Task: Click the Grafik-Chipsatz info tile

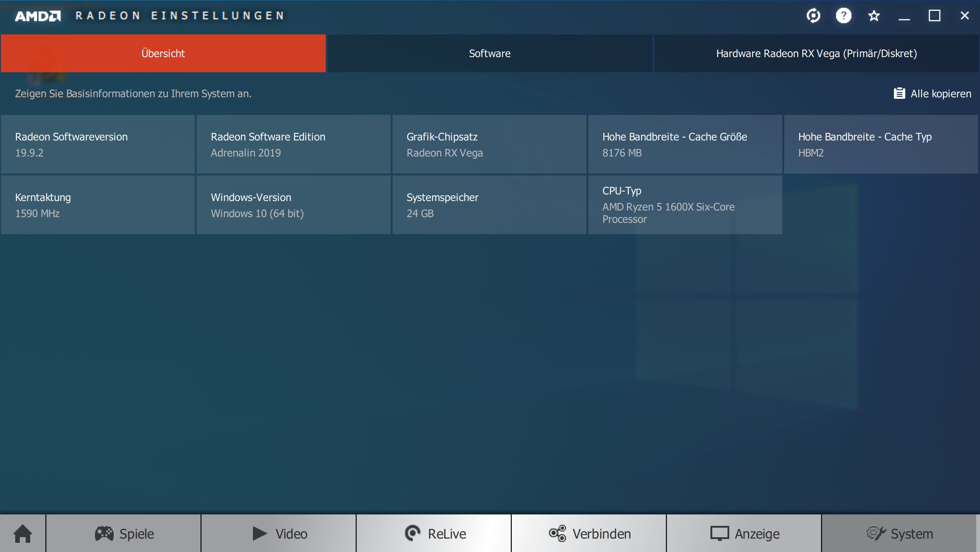Action: [489, 144]
